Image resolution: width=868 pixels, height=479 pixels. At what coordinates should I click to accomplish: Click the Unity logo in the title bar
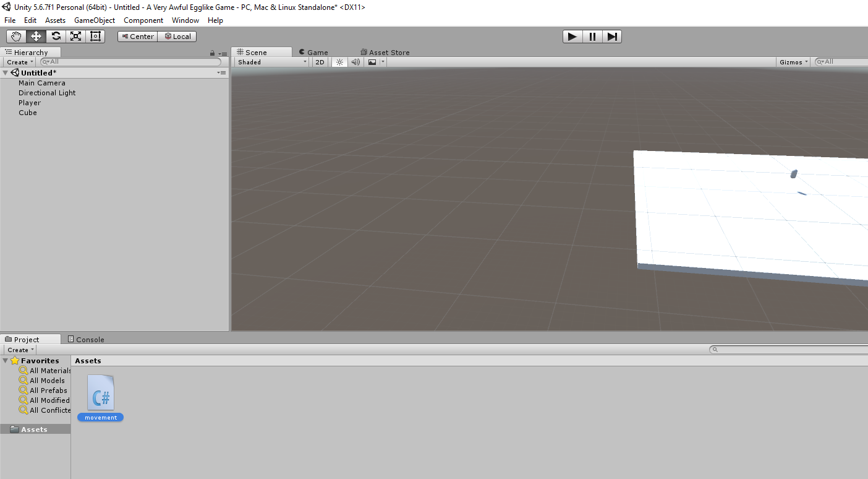click(x=7, y=7)
